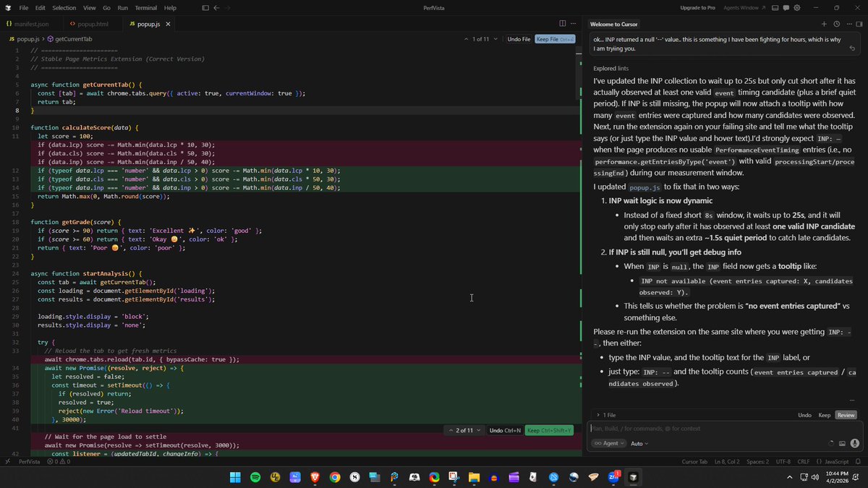Show chat history clock icon
The height and width of the screenshot is (488, 868).
(x=836, y=23)
